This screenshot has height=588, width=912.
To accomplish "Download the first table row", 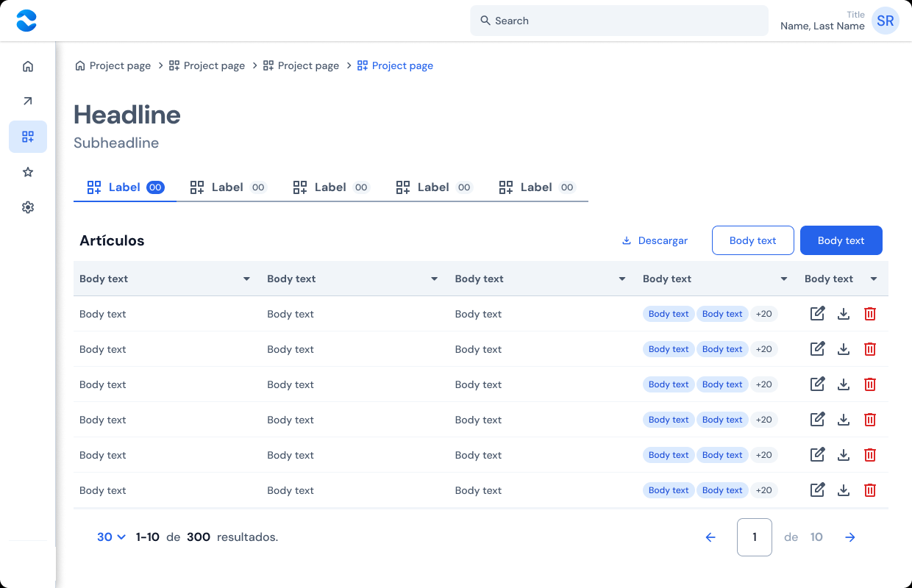I will [x=844, y=314].
